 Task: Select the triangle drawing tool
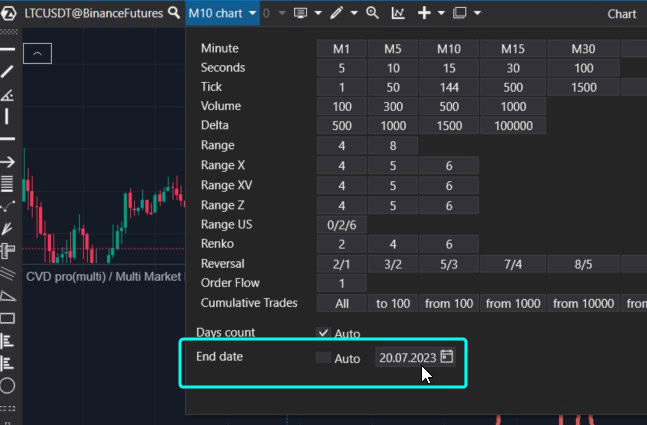coord(7,296)
